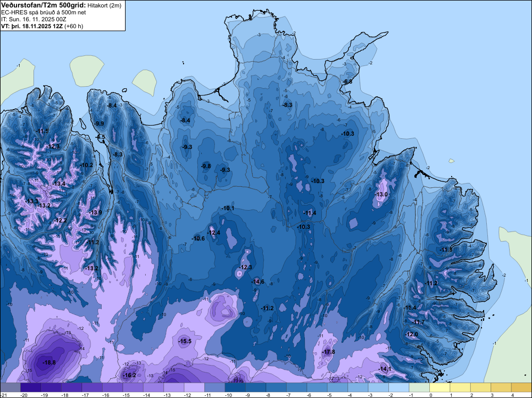
Task: Click the -17.8 temperature label
Action: 328,352
